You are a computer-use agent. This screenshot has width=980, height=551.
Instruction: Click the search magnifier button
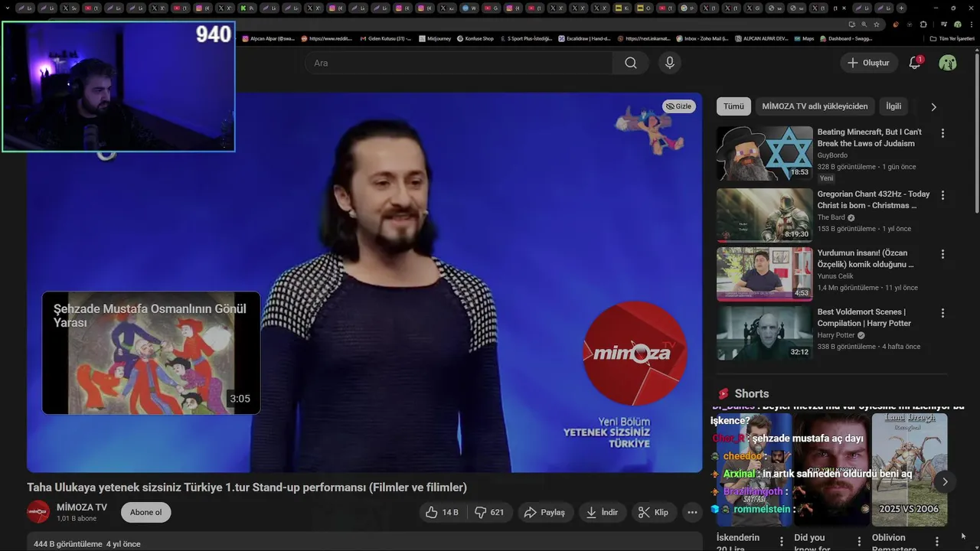630,63
